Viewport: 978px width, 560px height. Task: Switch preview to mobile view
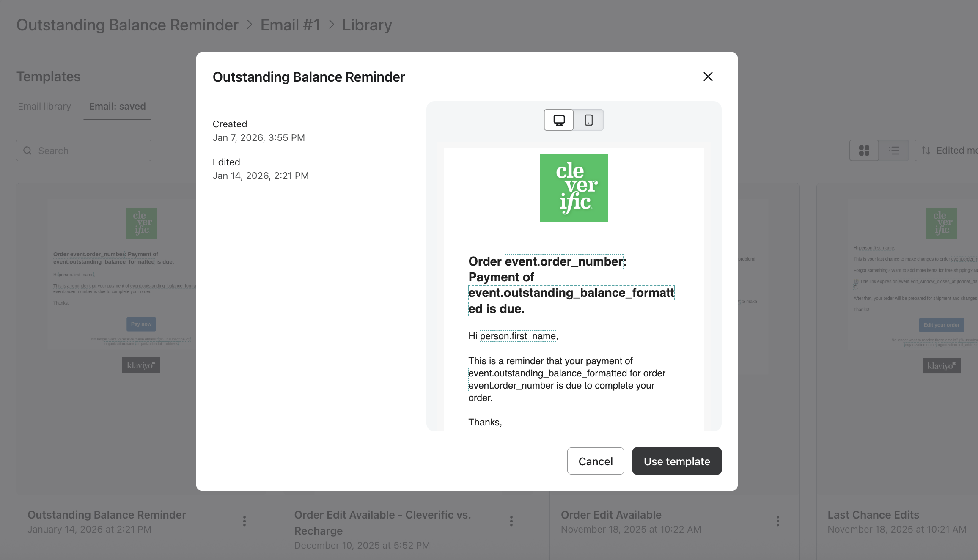click(x=588, y=120)
